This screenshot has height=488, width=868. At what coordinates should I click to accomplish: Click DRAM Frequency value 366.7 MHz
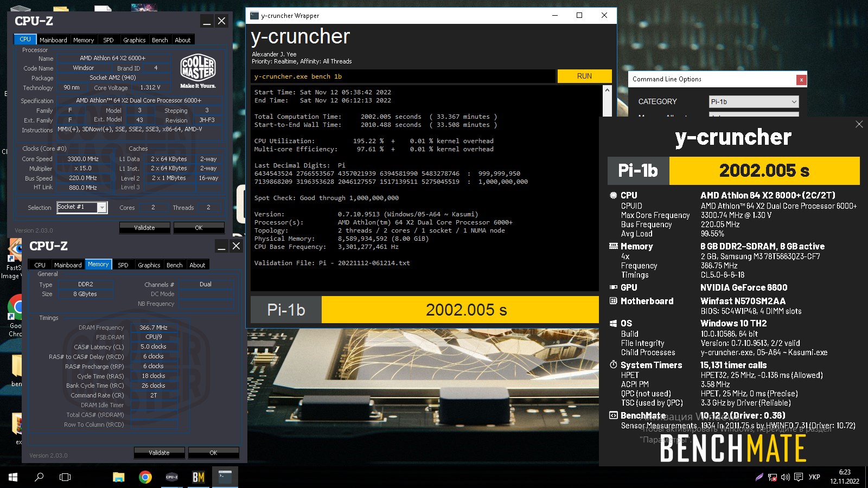[x=154, y=328]
